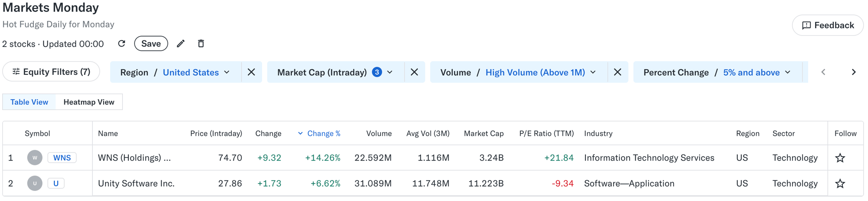868x201 pixels.
Task: Click the 31.089M volume value
Action: 373,184
